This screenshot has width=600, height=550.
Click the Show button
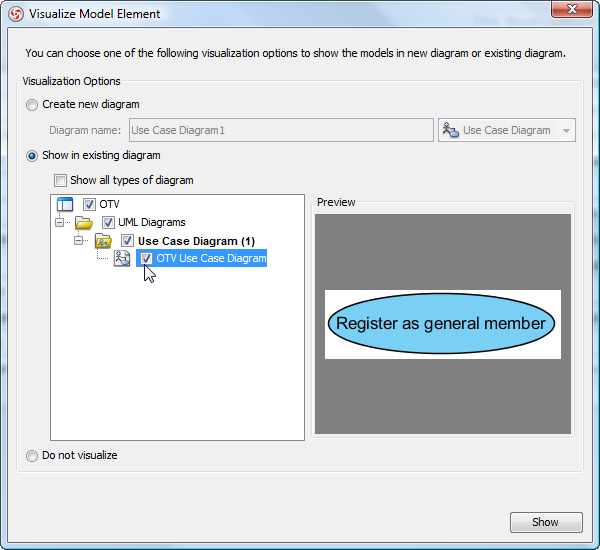tap(546, 522)
